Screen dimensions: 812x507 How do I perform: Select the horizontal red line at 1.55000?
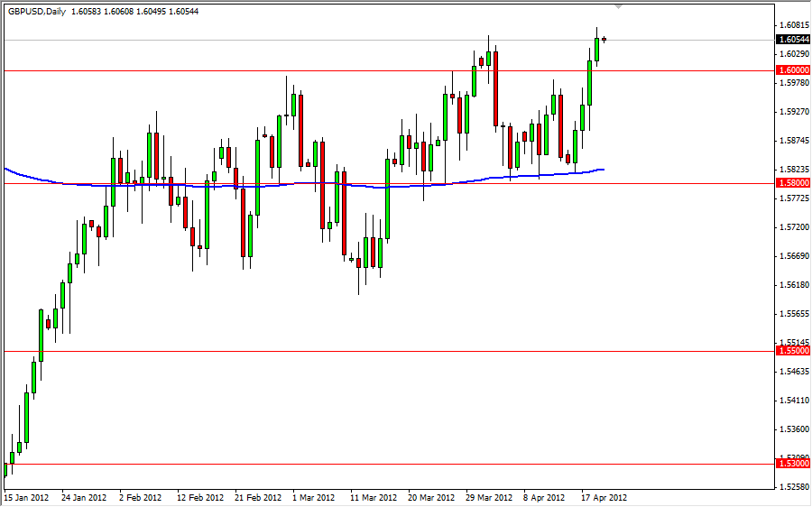click(388, 351)
